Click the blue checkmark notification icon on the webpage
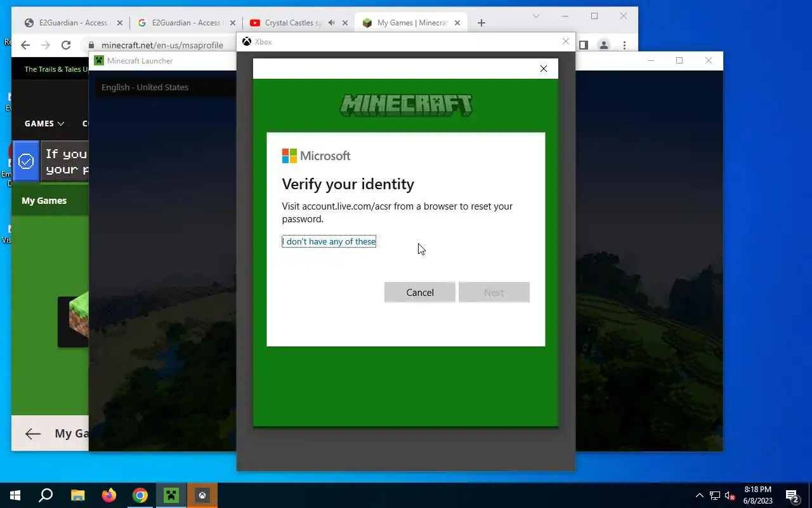The image size is (812, 508). point(26,161)
